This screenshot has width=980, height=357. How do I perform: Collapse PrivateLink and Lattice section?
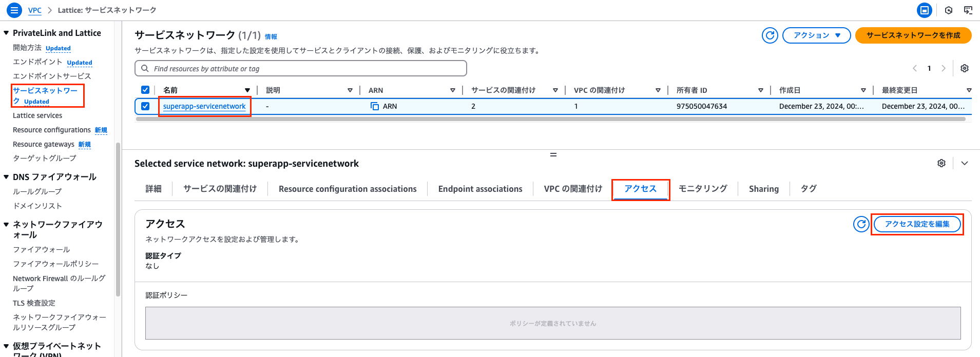(6, 33)
